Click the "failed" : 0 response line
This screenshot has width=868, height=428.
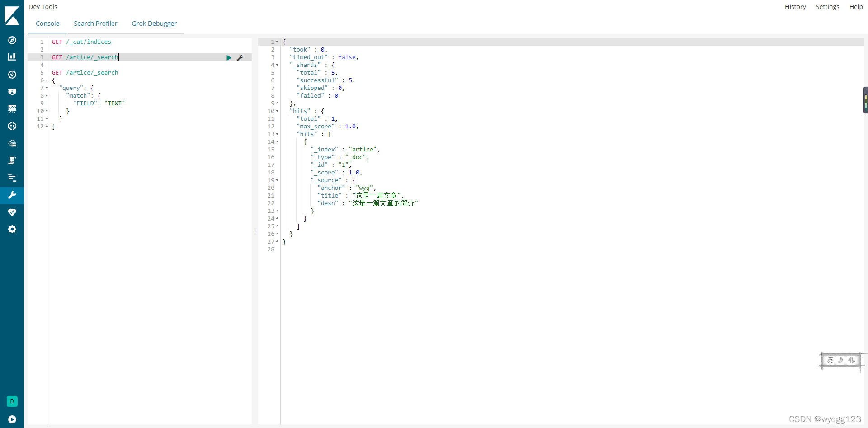click(317, 96)
